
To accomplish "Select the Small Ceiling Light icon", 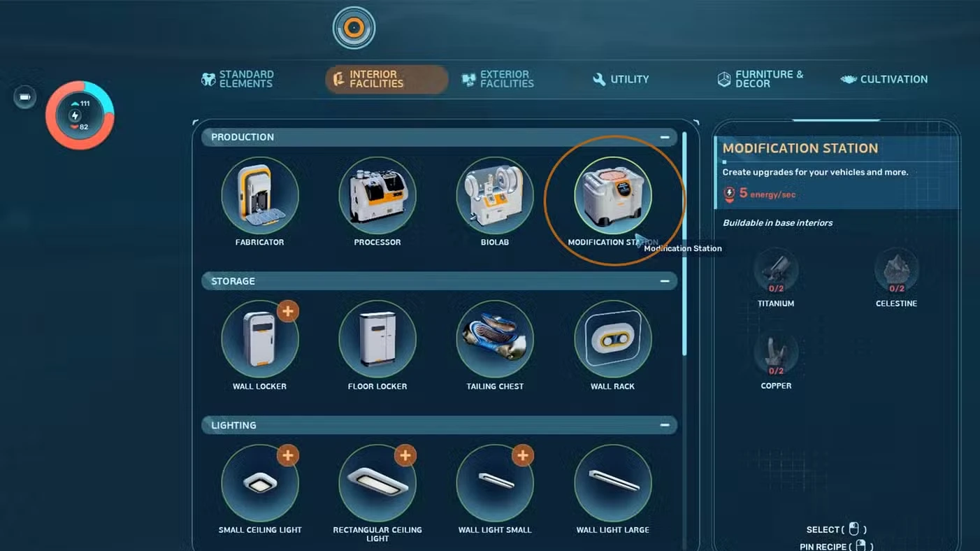I will 260,483.
